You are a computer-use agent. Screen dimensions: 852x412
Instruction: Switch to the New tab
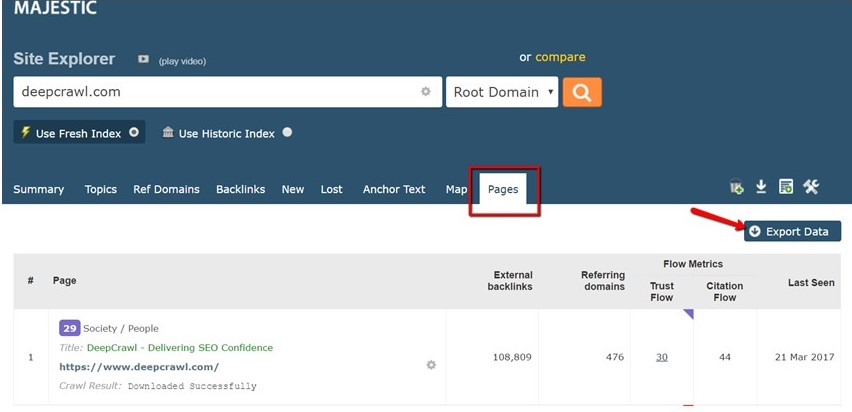[x=293, y=189]
